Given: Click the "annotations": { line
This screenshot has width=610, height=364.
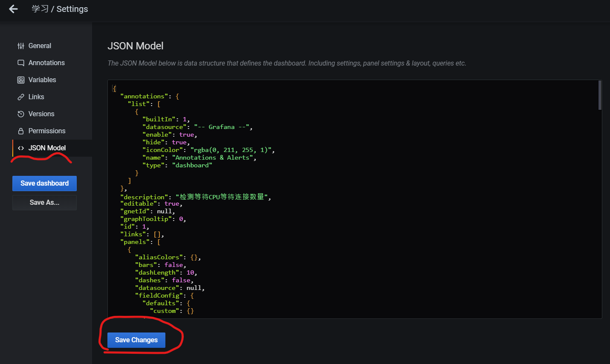Looking at the screenshot, I should pos(150,96).
